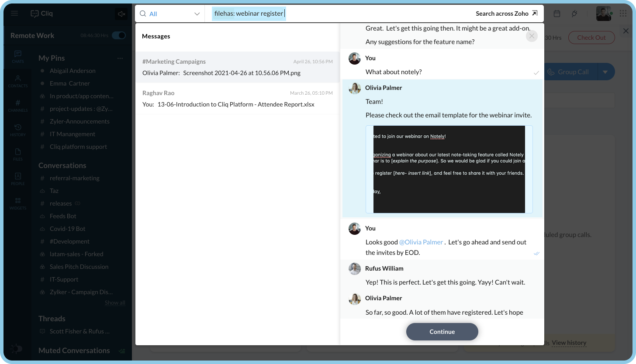Open the History sidebar icon

tap(18, 130)
